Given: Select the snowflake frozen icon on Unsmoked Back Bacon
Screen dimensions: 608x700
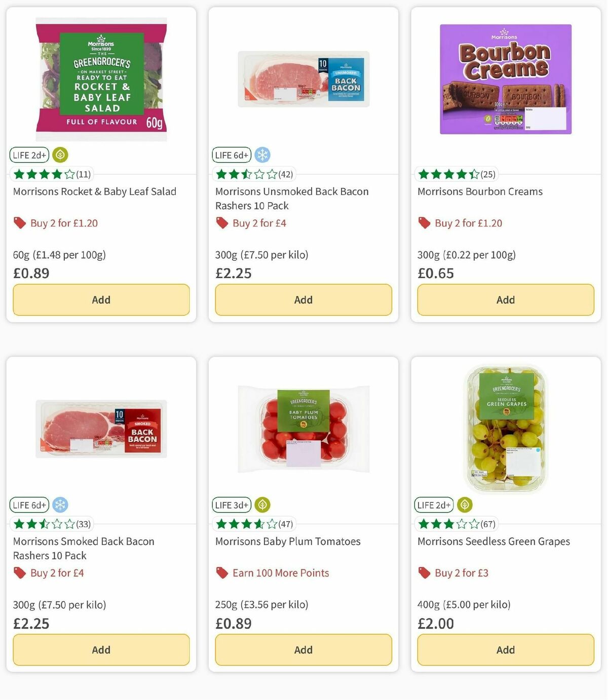Looking at the screenshot, I should 262,155.
